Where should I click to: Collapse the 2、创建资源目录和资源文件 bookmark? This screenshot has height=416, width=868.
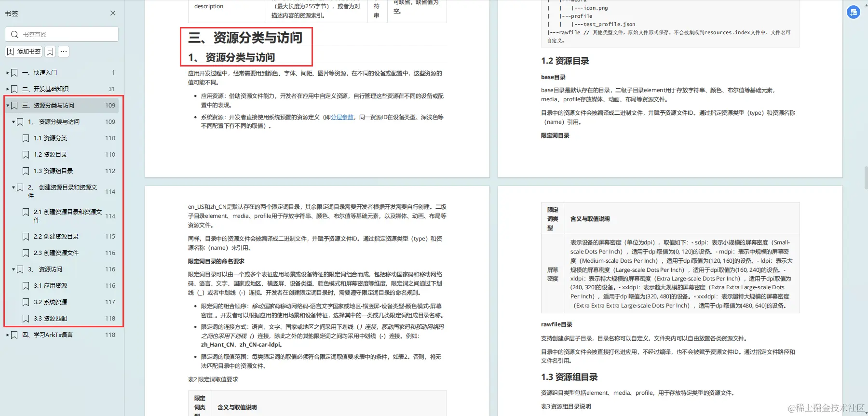pyautogui.click(x=13, y=187)
